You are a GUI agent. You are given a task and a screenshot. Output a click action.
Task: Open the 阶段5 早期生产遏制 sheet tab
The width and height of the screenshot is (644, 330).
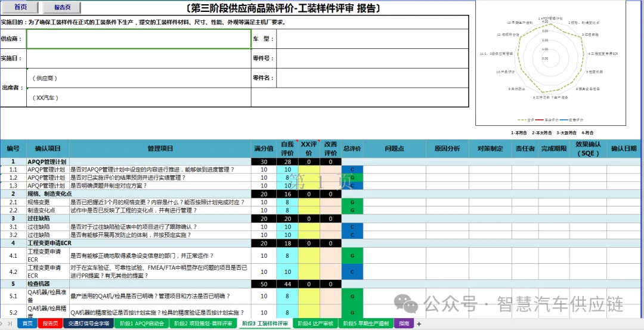click(x=366, y=324)
